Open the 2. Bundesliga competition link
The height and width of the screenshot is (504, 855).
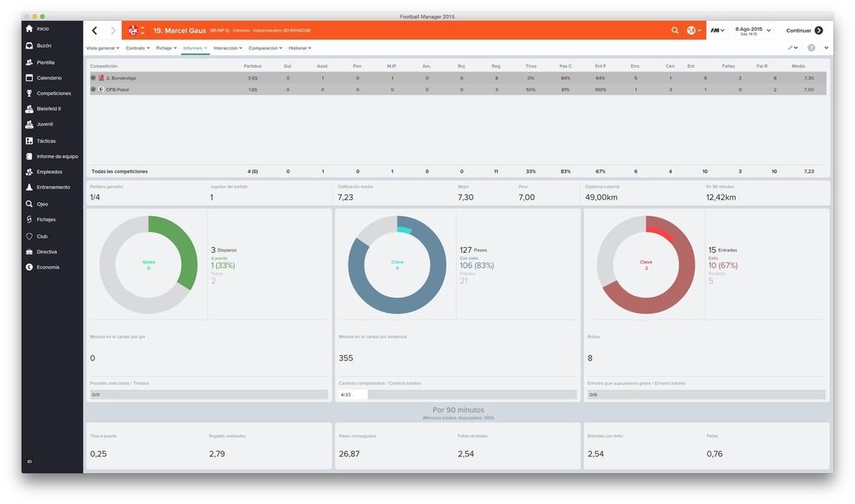point(121,78)
